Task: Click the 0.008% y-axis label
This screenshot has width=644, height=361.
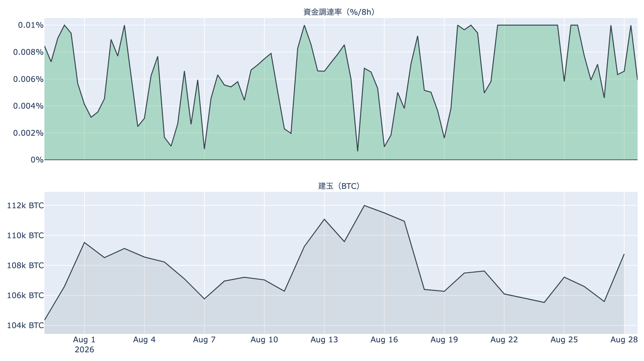Action: [x=28, y=52]
